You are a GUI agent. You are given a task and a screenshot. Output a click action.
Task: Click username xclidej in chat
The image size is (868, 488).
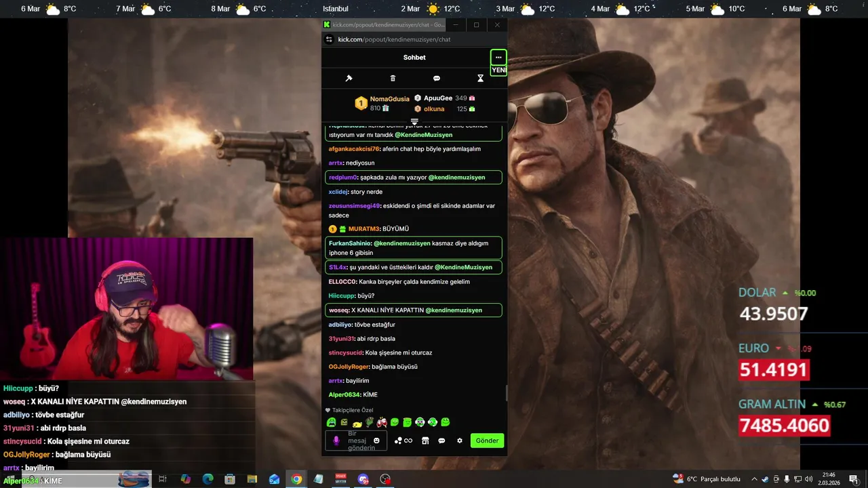(338, 192)
